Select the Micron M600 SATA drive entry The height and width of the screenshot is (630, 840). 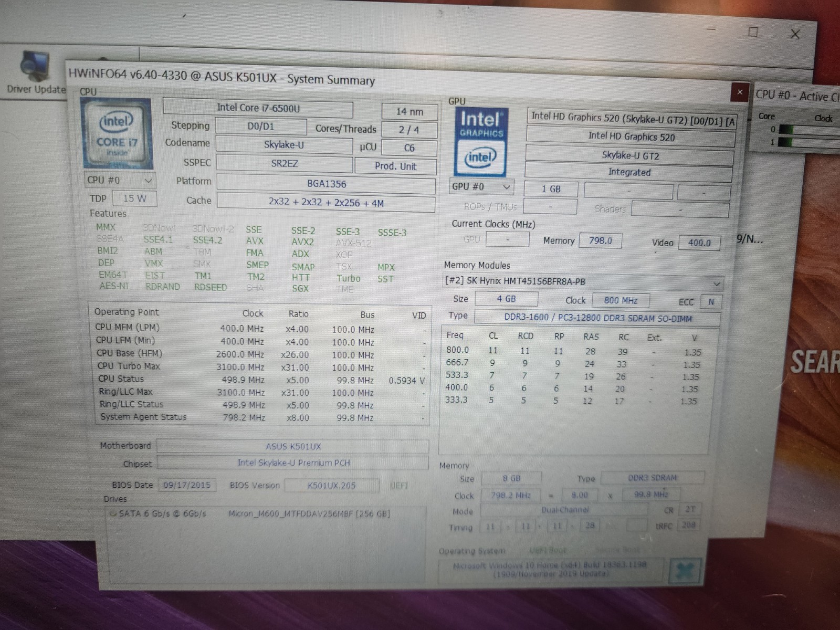pos(250,513)
